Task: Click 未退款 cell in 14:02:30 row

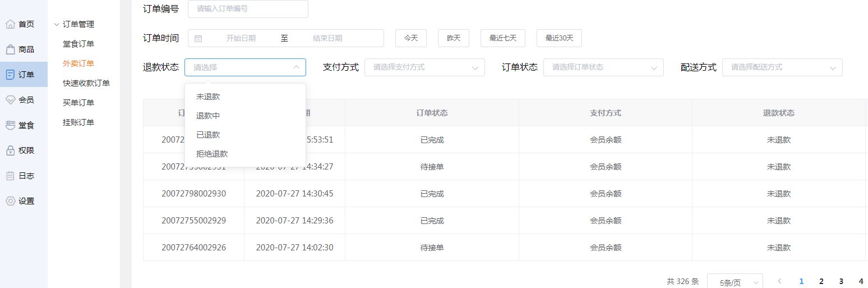Action: click(x=779, y=248)
